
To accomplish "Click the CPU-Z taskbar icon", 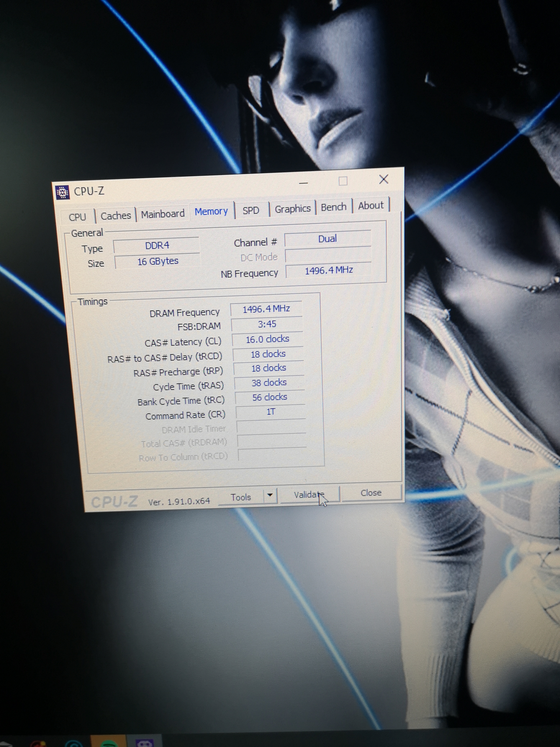I will coord(145,743).
